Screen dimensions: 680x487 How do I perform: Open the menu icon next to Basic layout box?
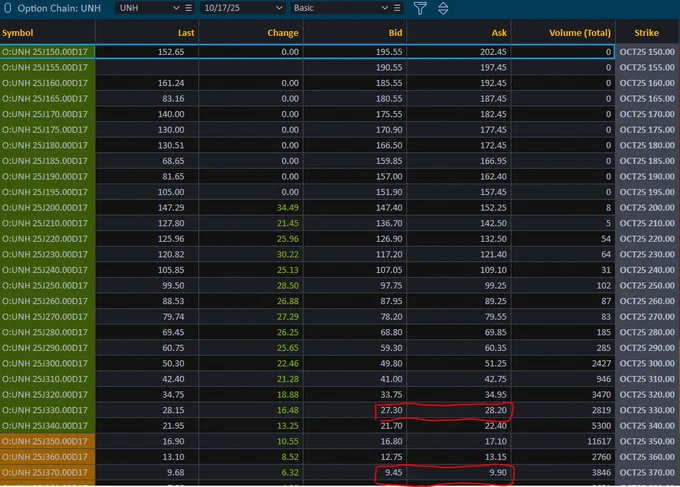click(x=397, y=8)
